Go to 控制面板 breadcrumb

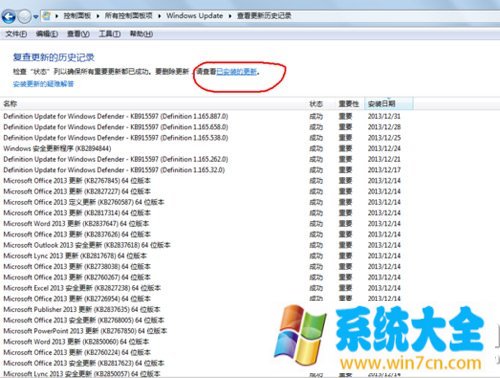coord(77,16)
